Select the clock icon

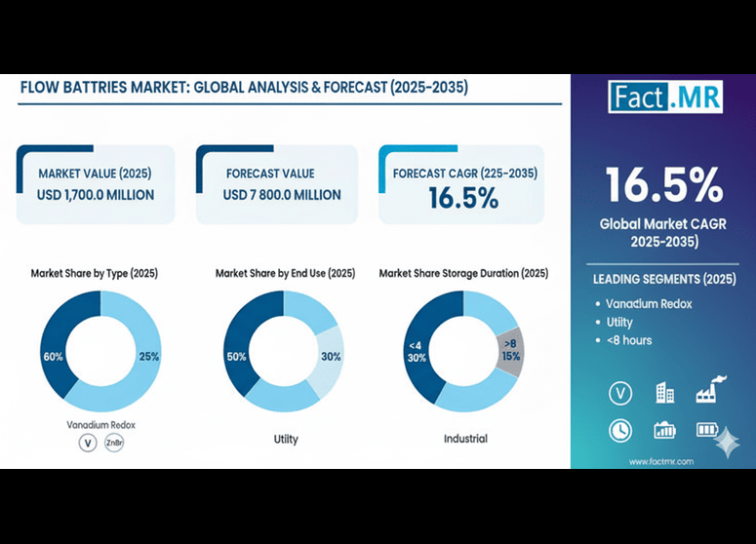coord(619,430)
